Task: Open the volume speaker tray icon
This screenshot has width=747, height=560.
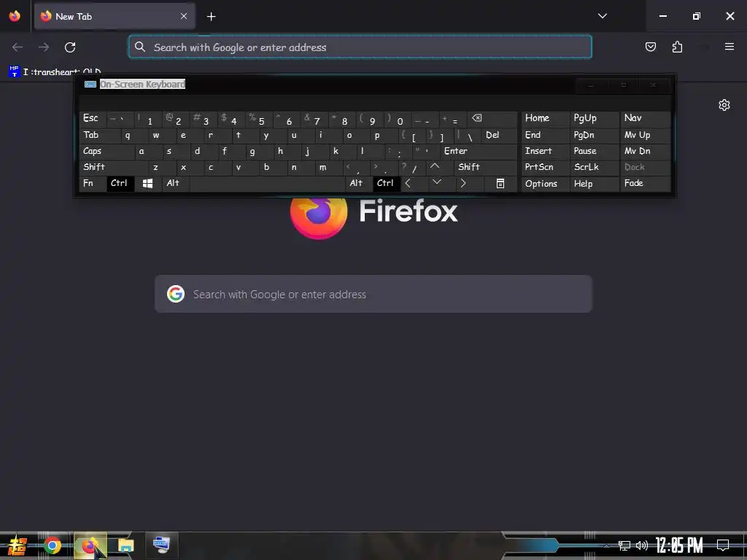Action: 642,545
